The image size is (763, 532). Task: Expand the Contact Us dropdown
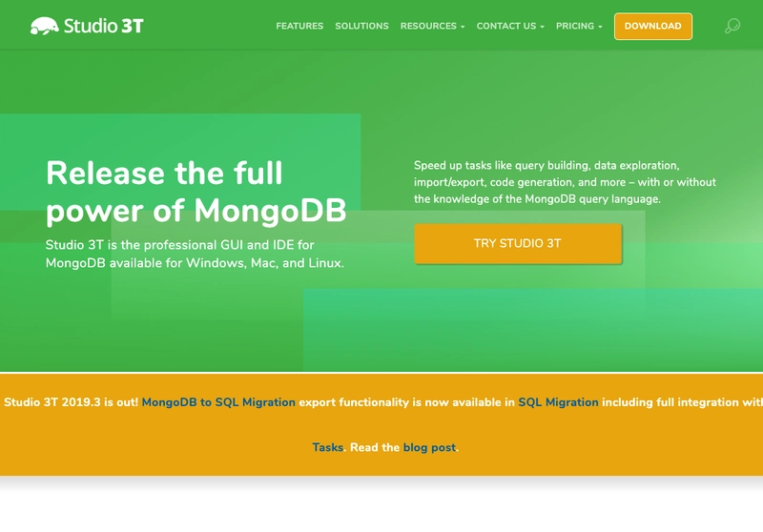(510, 27)
